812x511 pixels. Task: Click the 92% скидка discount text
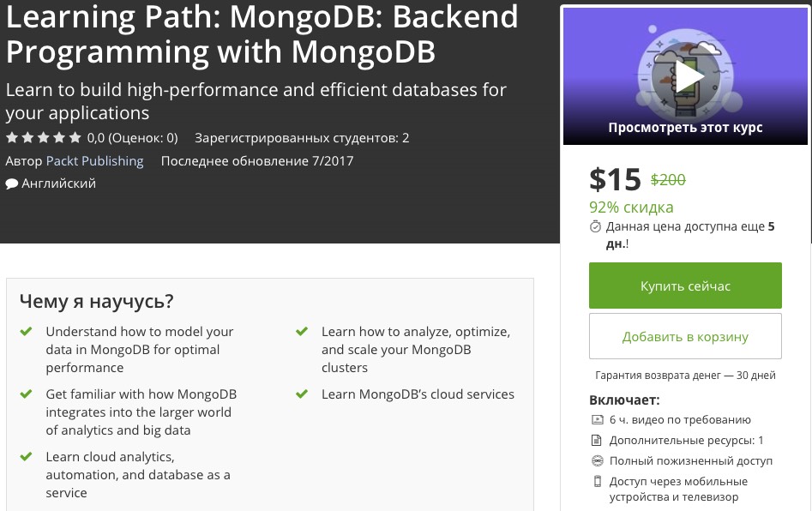point(631,207)
